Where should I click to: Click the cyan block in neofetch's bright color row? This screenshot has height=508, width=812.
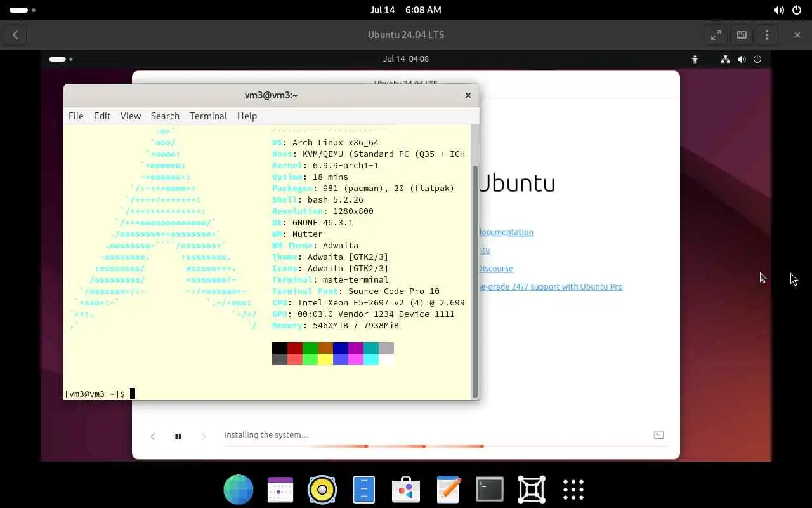point(371,359)
